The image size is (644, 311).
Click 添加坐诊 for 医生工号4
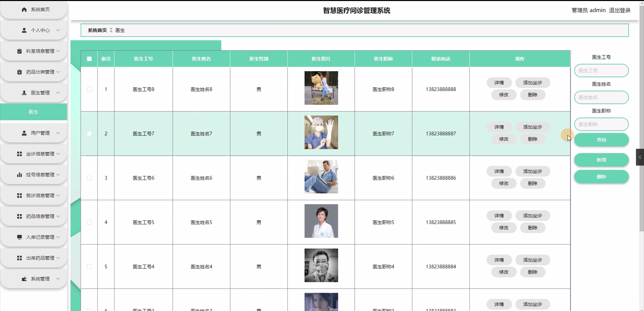(533, 260)
